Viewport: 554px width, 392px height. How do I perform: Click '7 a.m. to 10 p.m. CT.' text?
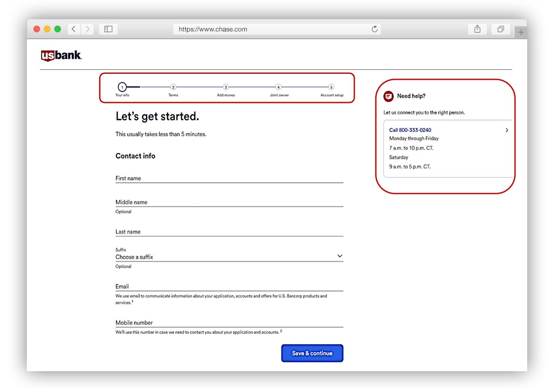click(x=411, y=148)
